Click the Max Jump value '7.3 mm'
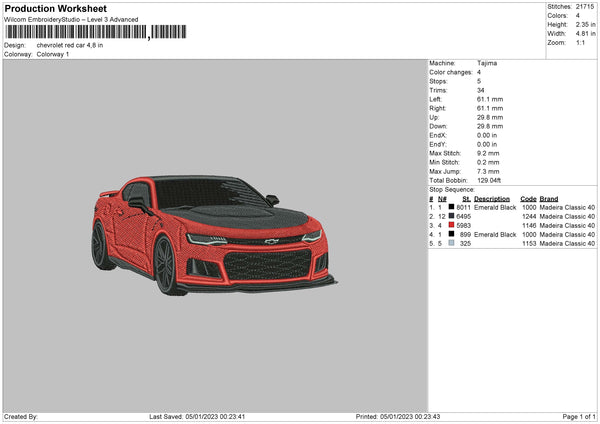Screen dimensions: 600x424 pos(488,171)
